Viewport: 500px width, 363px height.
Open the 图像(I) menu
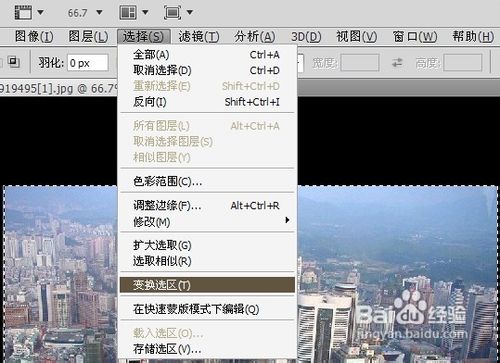click(34, 36)
